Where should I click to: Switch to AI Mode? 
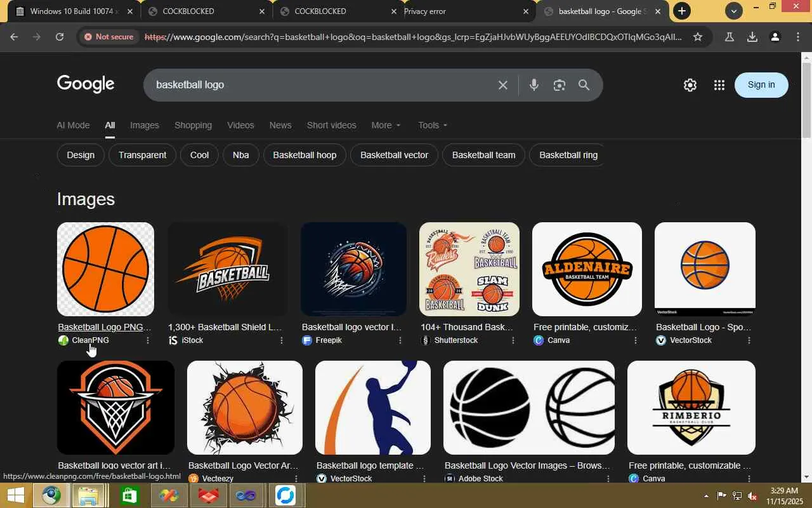coord(73,125)
